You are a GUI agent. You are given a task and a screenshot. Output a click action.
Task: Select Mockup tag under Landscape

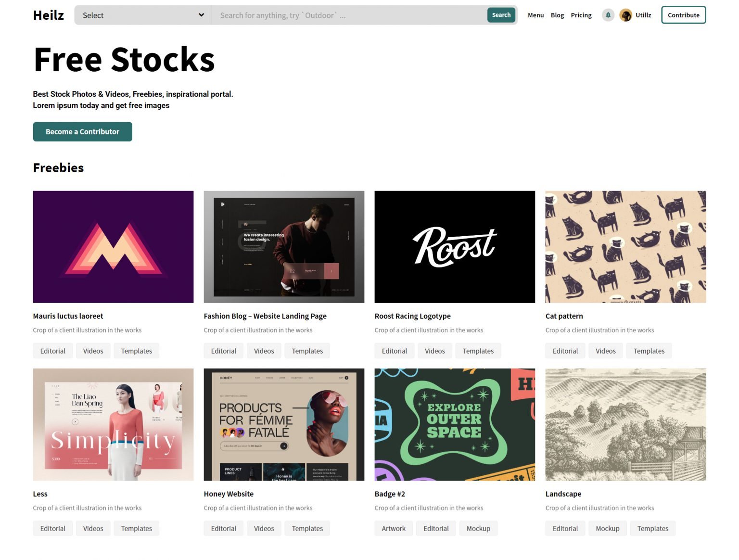(x=607, y=528)
